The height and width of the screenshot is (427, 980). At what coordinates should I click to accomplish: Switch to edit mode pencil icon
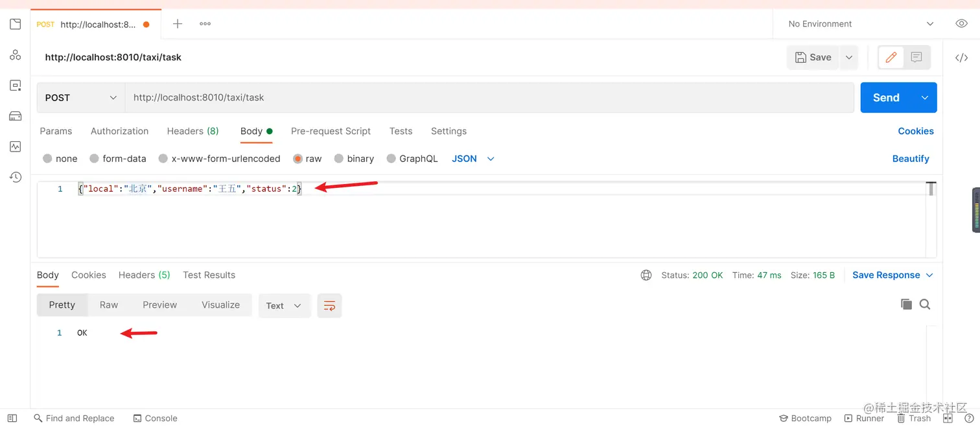(x=891, y=57)
